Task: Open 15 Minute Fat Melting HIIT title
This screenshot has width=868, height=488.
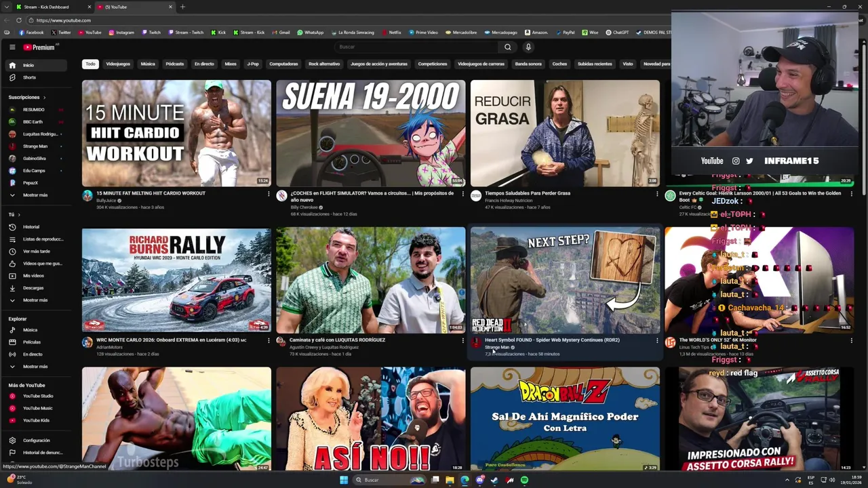Action: [151, 193]
